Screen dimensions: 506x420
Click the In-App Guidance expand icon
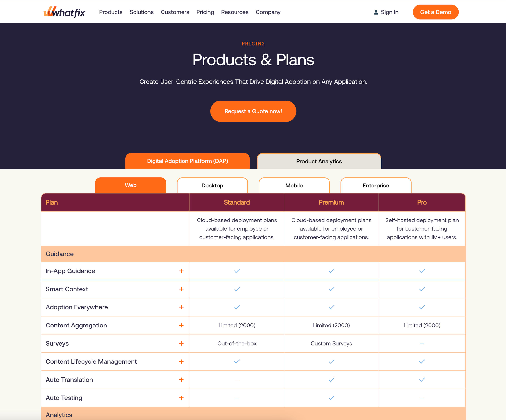181,271
